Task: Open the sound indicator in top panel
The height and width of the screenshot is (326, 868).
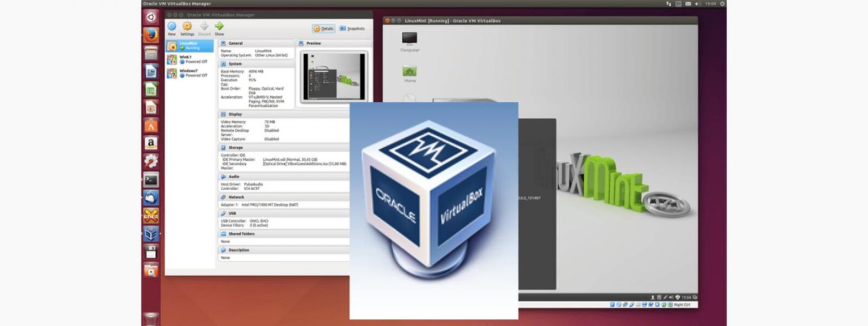Action: pyautogui.click(x=697, y=3)
